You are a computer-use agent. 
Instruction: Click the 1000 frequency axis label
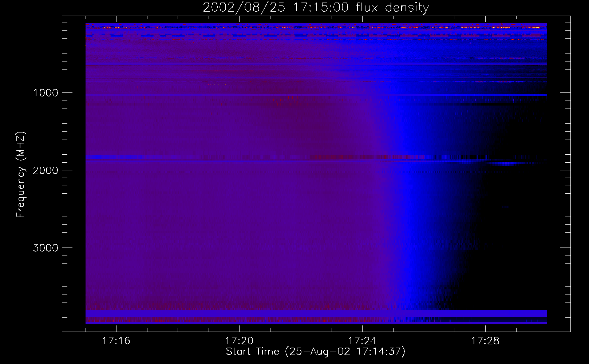coord(45,92)
